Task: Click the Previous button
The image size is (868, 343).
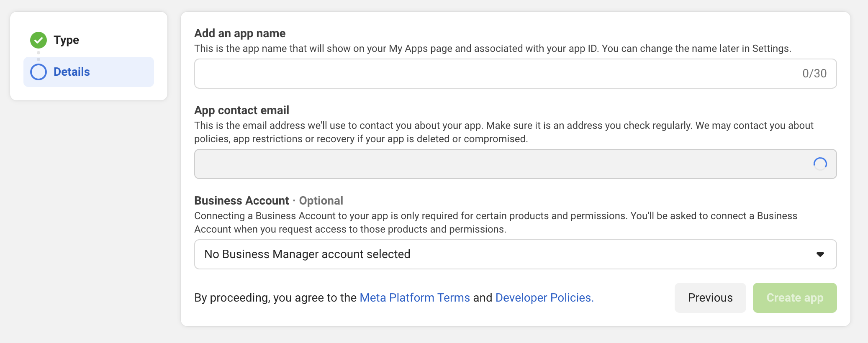Action: coord(710,298)
